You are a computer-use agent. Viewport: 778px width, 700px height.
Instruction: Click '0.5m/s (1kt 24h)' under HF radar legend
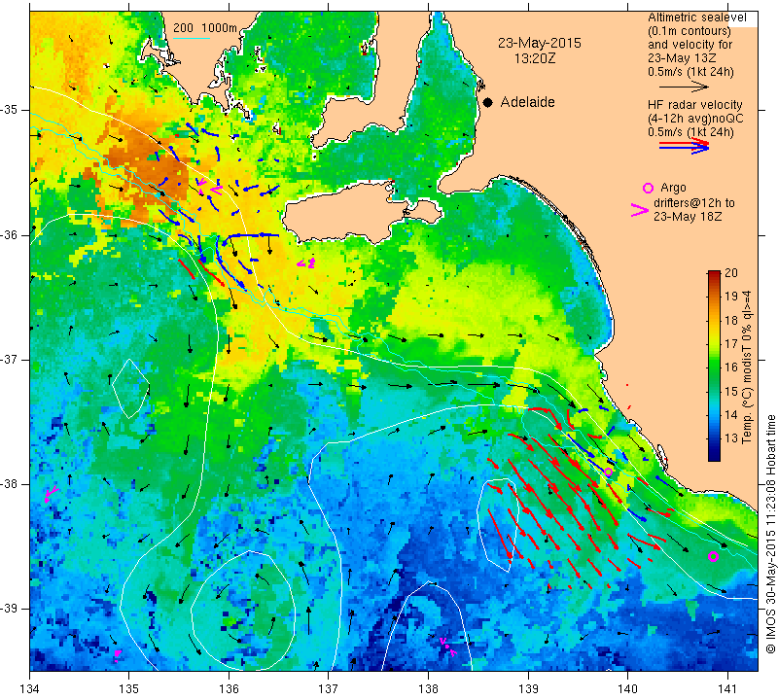pos(690,132)
